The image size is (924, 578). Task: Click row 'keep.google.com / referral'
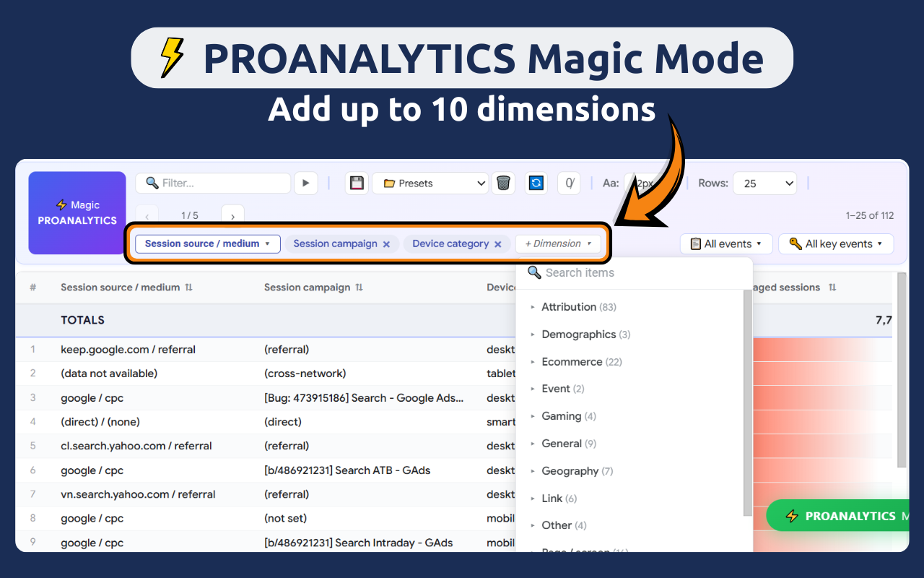click(128, 350)
